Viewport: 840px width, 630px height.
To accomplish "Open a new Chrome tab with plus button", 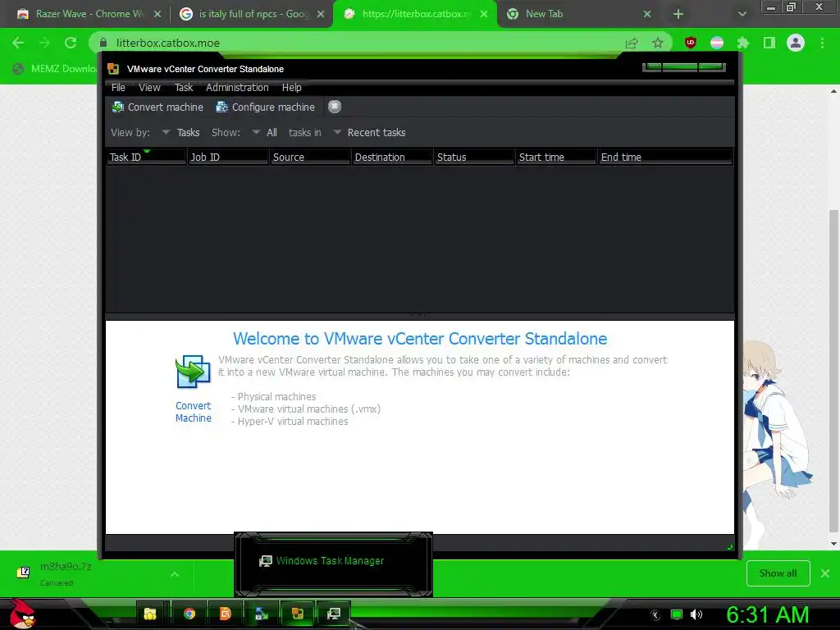I will coord(678,14).
